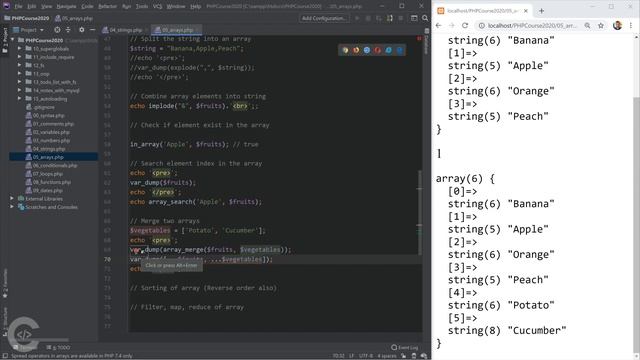Viewport: 640px width, 360px height.
Task: Click the PhpStorm app logo icon
Action: (x=6, y=6)
